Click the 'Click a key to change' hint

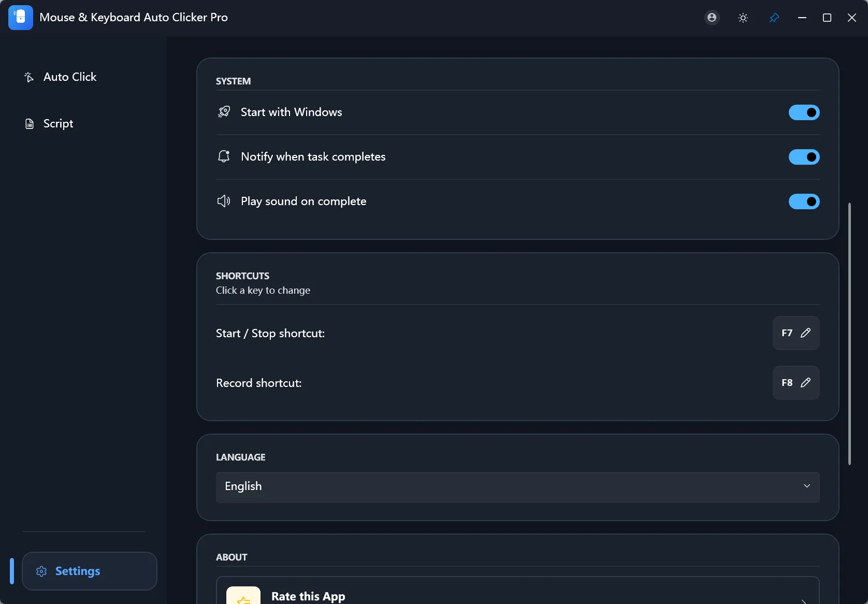(x=263, y=290)
